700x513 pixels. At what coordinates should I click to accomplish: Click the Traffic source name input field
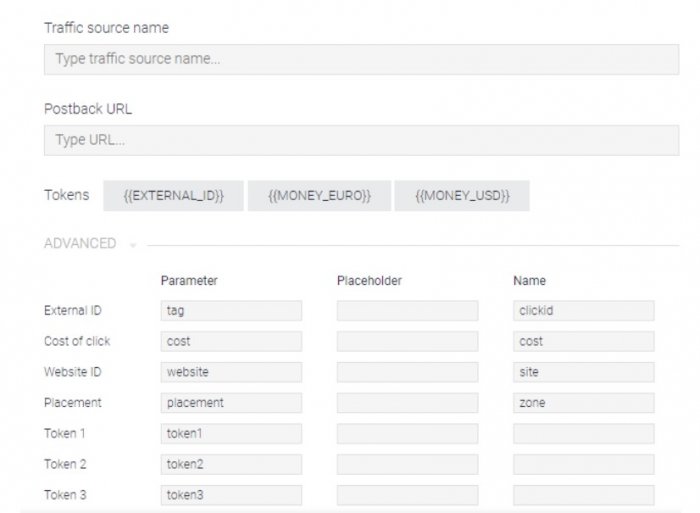(x=360, y=59)
